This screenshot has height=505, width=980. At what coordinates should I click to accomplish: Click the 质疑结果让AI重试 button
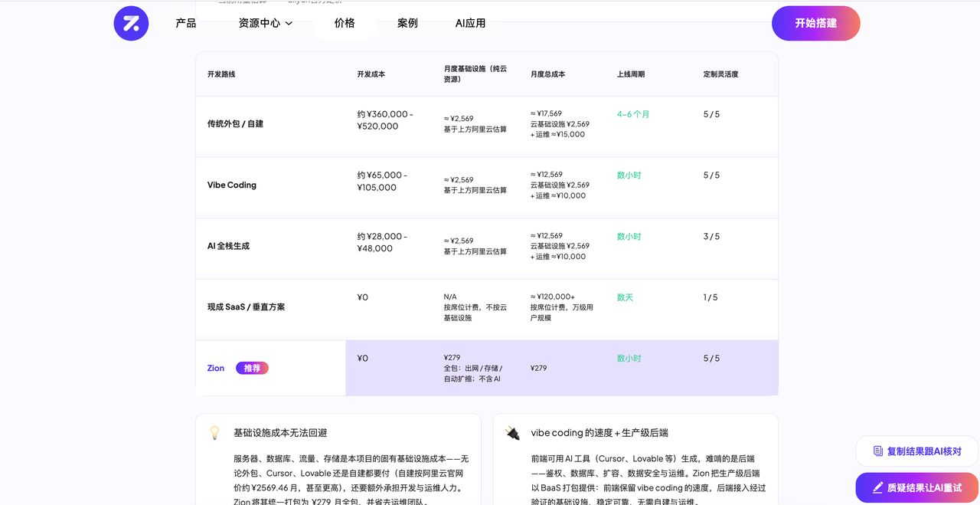coord(917,487)
